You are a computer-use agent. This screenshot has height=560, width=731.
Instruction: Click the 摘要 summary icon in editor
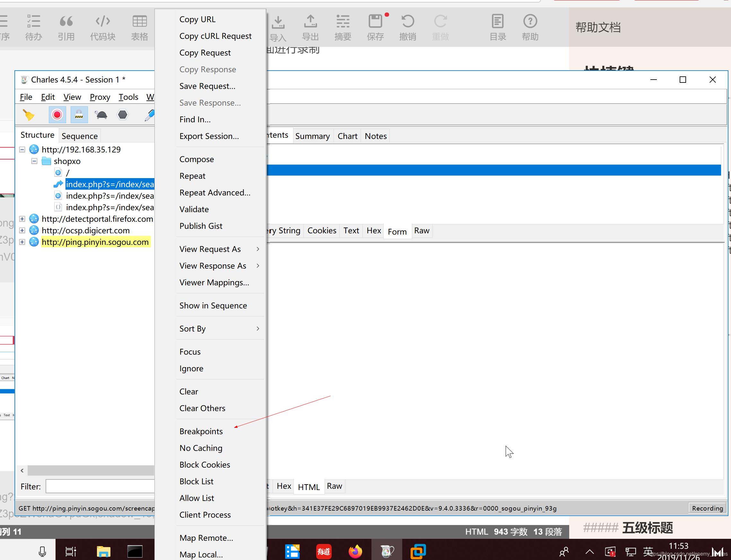(343, 28)
